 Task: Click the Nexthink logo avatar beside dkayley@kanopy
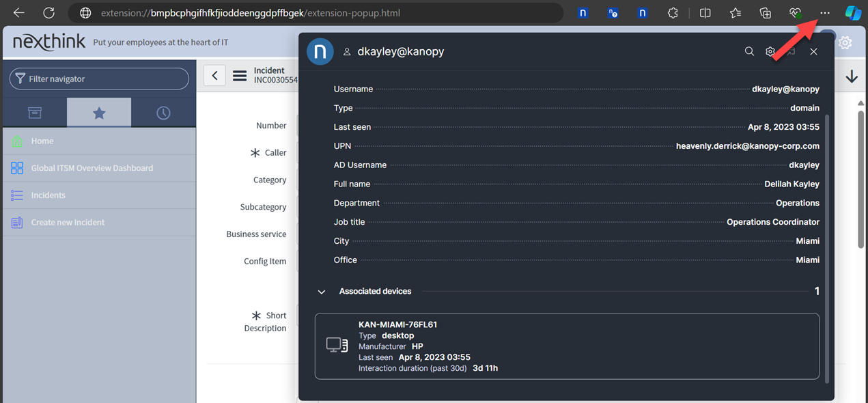[320, 52]
